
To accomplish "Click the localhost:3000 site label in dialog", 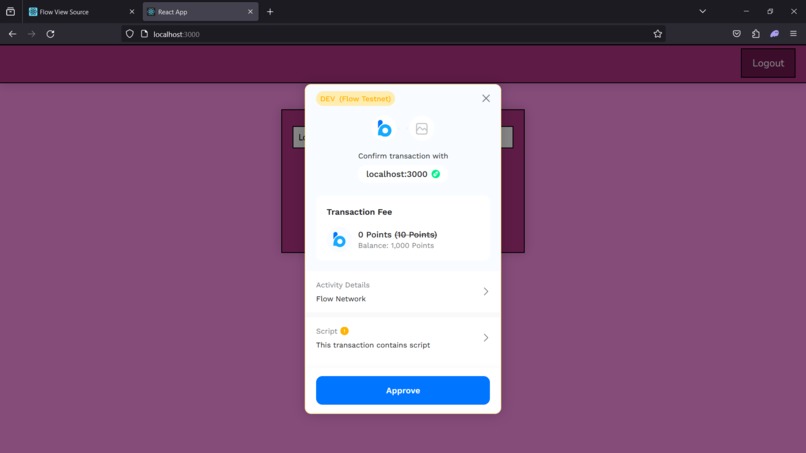I will 396,174.
